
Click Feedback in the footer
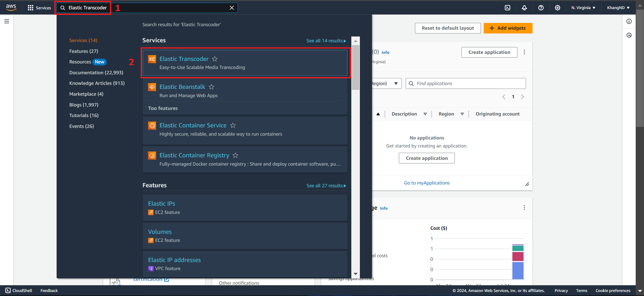pos(49,290)
